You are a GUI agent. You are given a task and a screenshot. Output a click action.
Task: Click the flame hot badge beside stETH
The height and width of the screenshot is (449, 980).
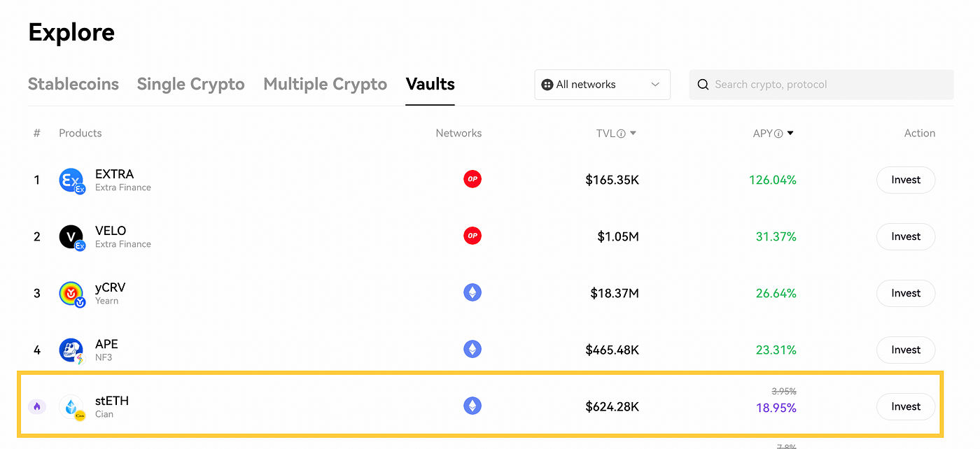coord(37,406)
